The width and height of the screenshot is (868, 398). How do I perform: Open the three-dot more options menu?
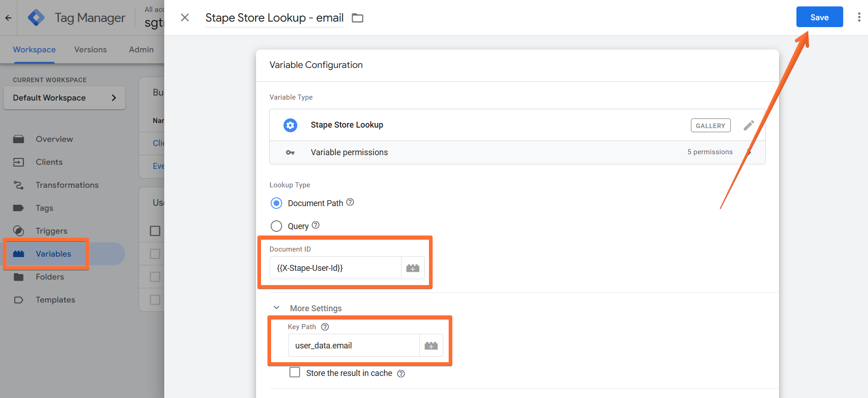[859, 17]
